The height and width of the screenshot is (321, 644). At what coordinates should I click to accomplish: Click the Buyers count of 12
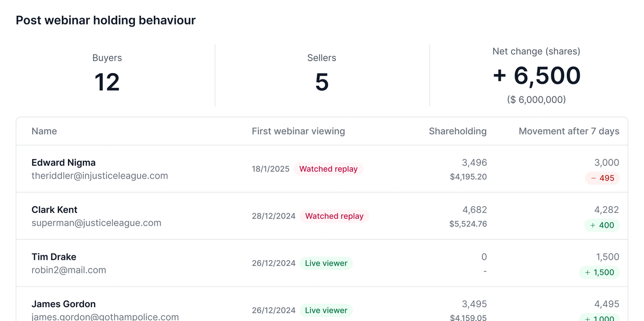click(x=107, y=82)
